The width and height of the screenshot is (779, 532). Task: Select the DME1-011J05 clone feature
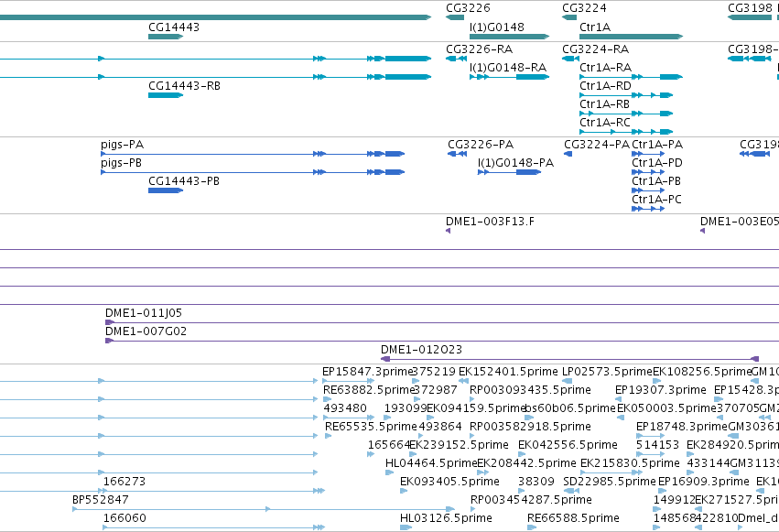tap(441, 322)
